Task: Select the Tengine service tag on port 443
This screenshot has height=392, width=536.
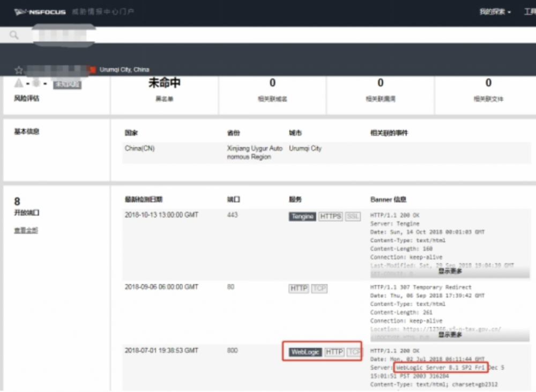Action: click(301, 216)
